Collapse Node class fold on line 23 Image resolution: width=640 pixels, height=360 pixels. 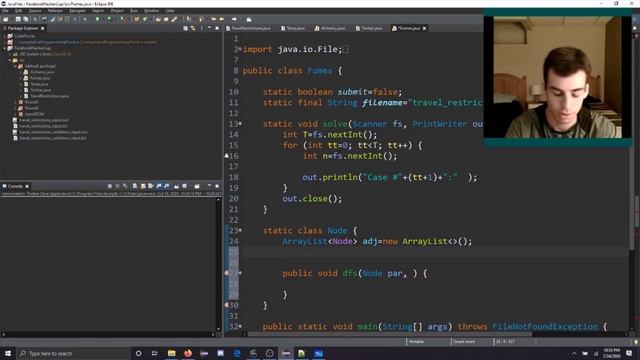click(x=240, y=230)
